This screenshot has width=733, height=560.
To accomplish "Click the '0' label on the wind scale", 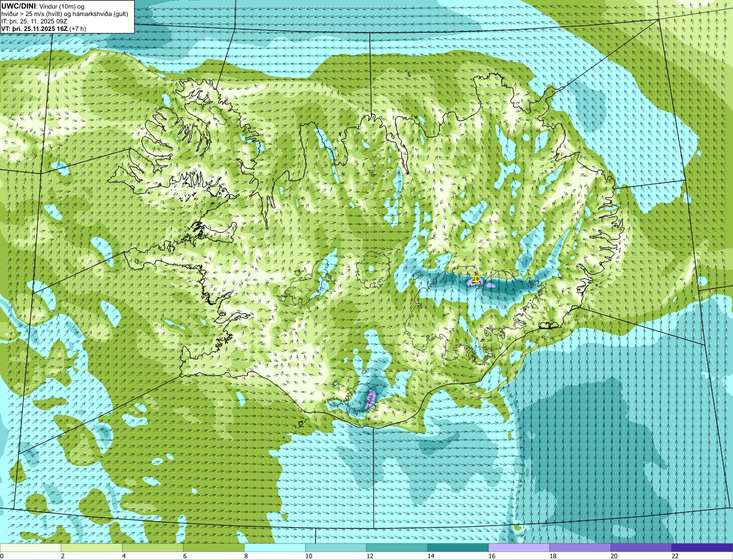I will pos(2,556).
